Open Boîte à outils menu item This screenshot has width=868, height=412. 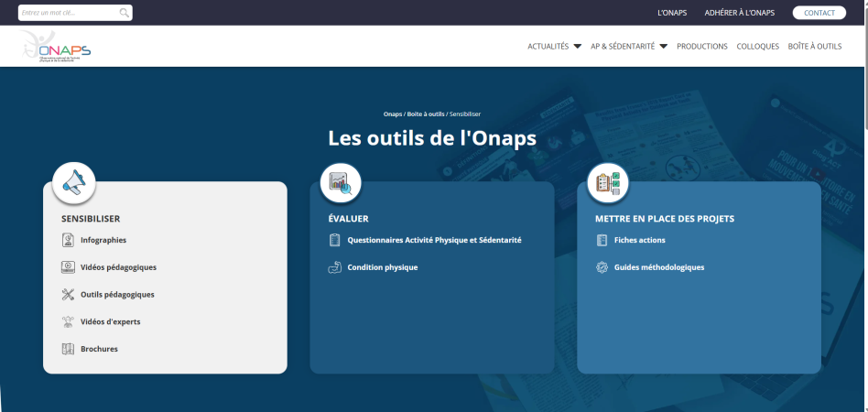tap(815, 47)
